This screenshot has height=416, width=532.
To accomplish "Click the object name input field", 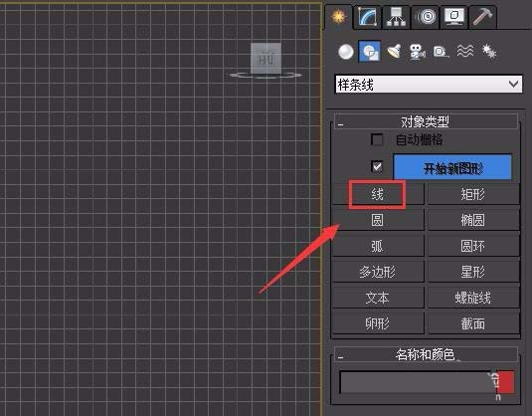I will [416, 382].
